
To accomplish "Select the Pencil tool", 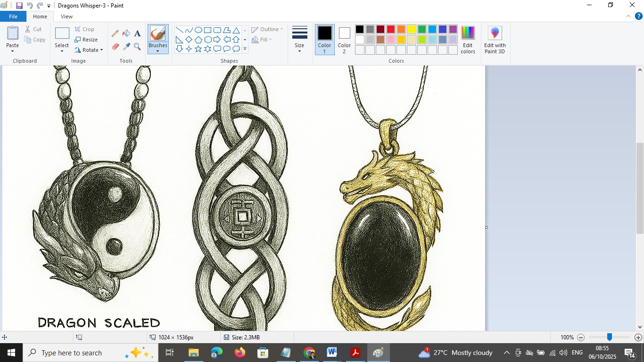I will coord(115,33).
